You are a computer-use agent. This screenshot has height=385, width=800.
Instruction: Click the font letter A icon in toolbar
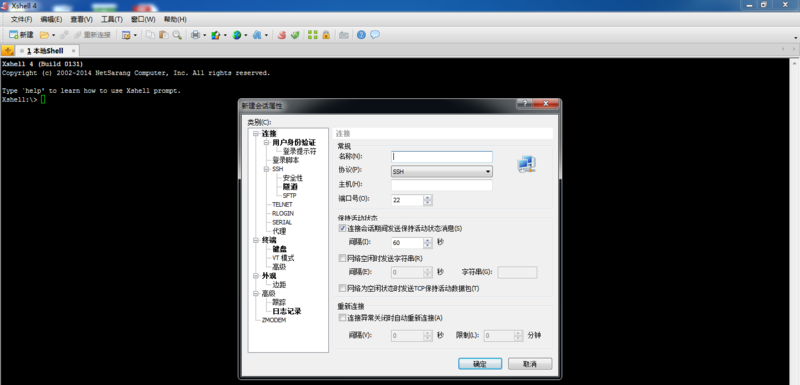[257, 35]
